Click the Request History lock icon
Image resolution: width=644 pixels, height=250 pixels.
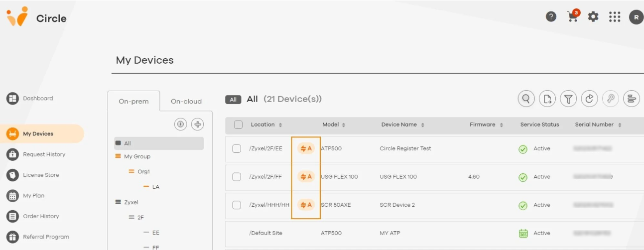[x=12, y=154]
